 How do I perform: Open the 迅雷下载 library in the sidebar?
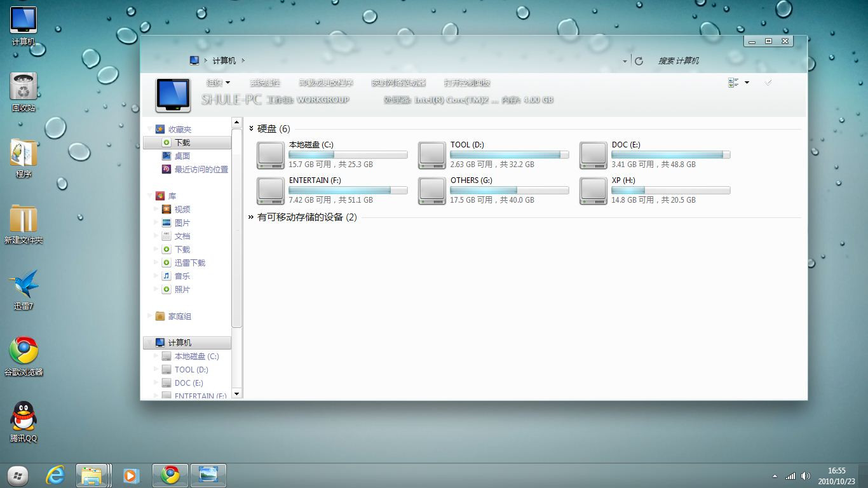pos(189,263)
